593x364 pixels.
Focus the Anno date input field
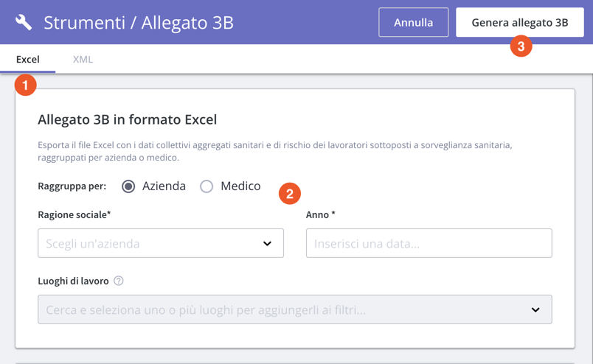429,244
